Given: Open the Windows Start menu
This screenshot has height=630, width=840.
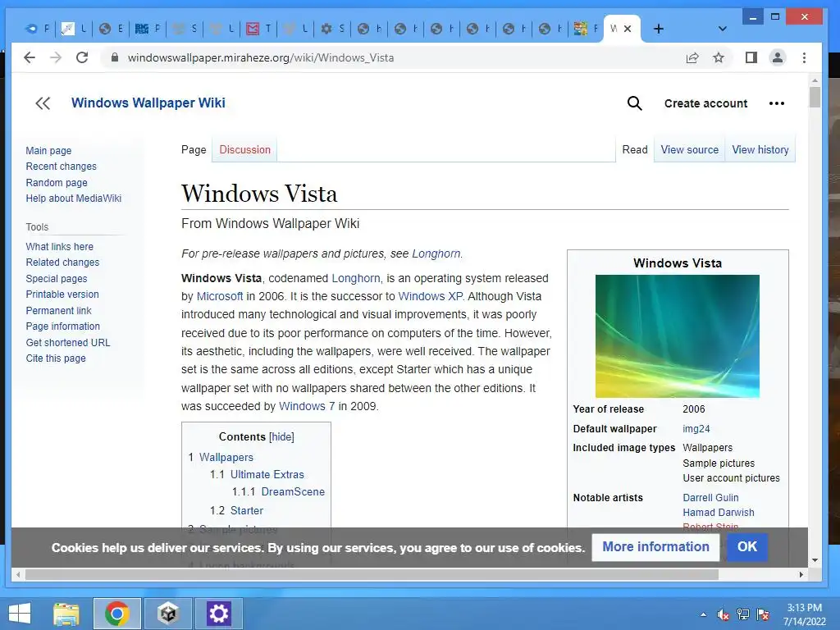Looking at the screenshot, I should point(20,614).
